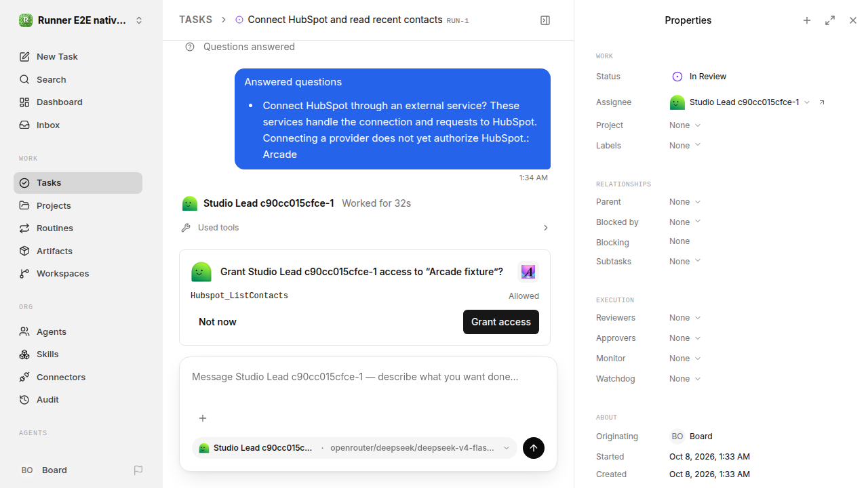This screenshot has width=868, height=488.
Task: Change the In Review status
Action: (x=699, y=77)
